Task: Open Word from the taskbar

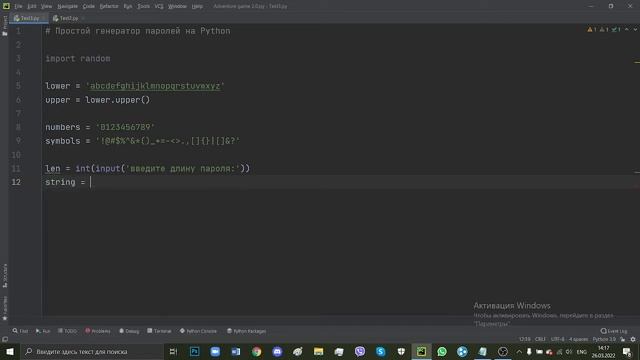Action: click(x=236, y=351)
